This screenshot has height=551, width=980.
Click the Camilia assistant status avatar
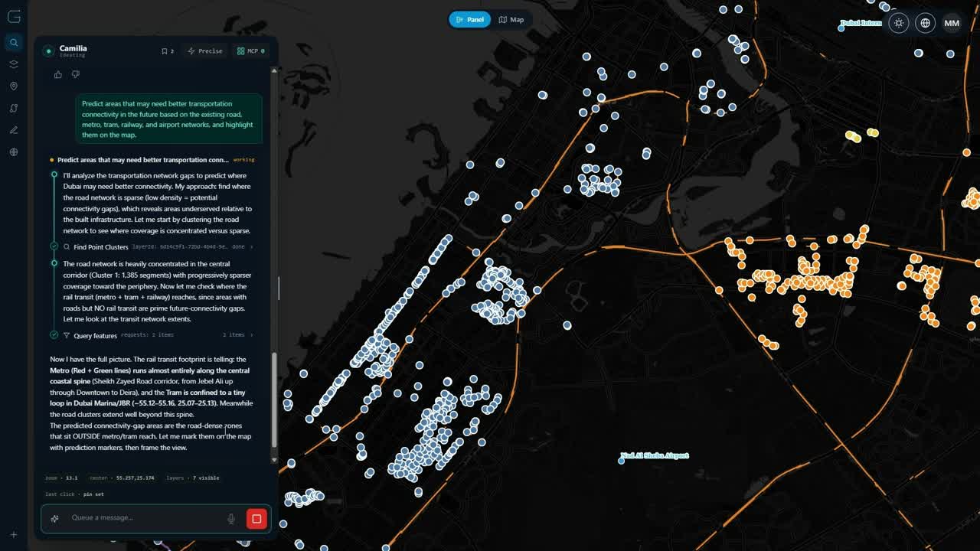click(x=49, y=51)
